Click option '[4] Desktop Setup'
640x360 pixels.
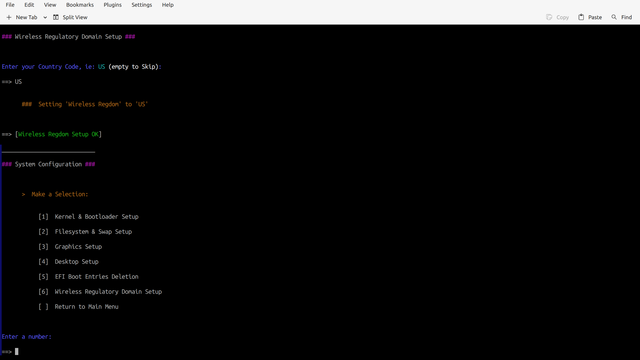click(69, 262)
